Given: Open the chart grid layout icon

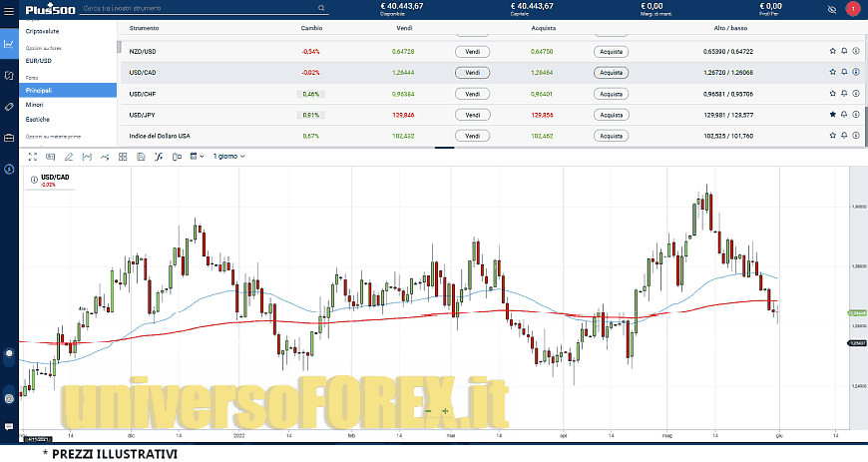Looking at the screenshot, I should (x=122, y=157).
